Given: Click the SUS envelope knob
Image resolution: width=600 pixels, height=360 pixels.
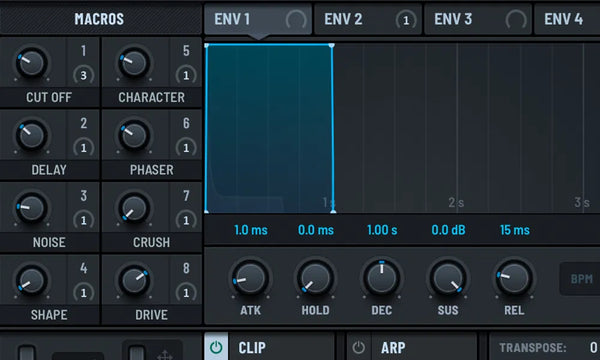Looking at the screenshot, I should 448,279.
